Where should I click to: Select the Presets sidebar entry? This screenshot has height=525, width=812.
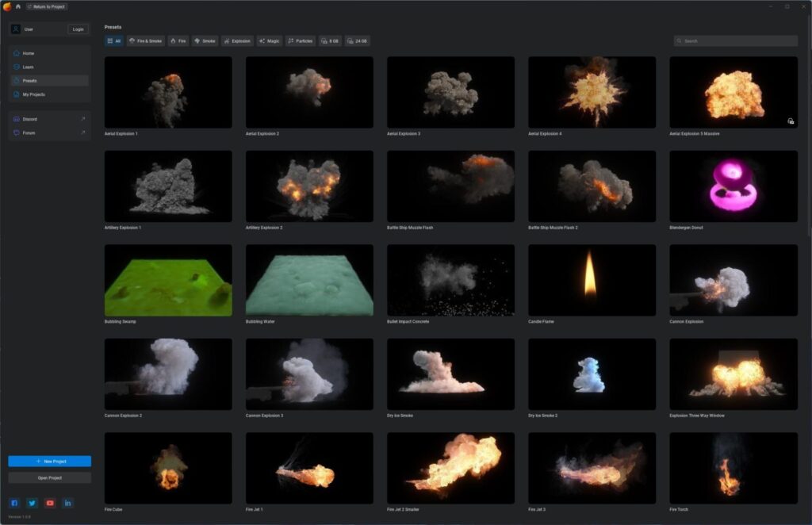pyautogui.click(x=29, y=81)
